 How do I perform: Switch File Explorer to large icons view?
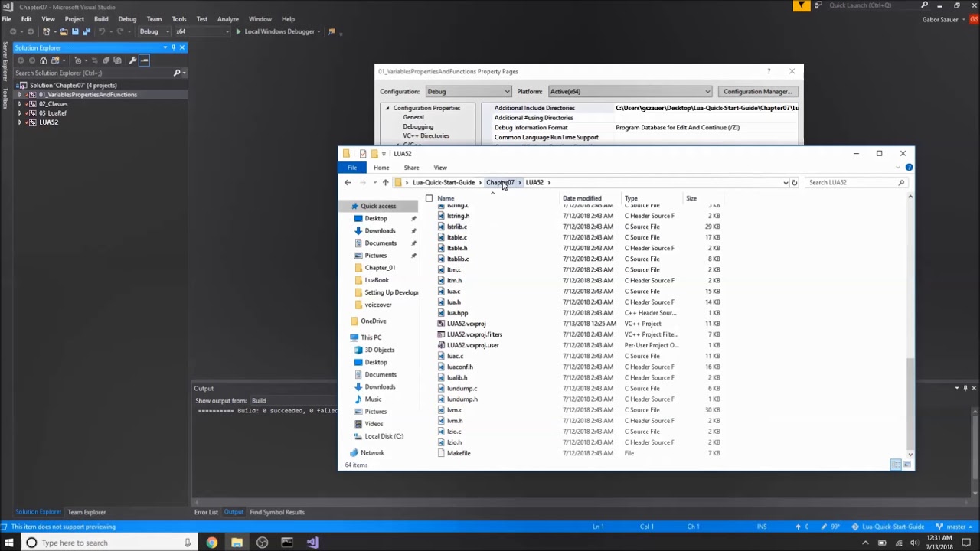[x=907, y=465]
